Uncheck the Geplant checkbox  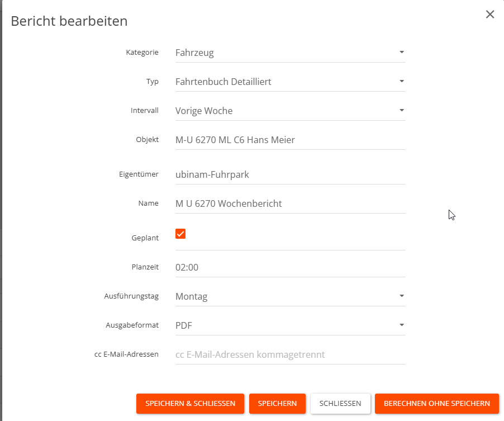tap(180, 234)
